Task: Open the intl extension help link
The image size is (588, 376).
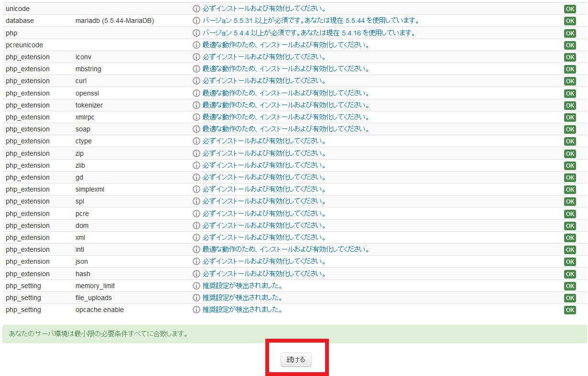Action: [x=285, y=249]
